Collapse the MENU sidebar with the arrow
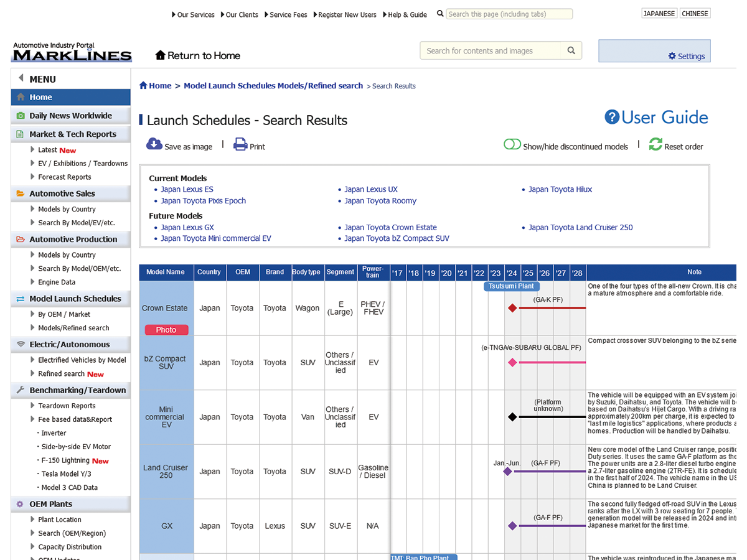Viewport: 747px width, 560px height. coord(21,78)
